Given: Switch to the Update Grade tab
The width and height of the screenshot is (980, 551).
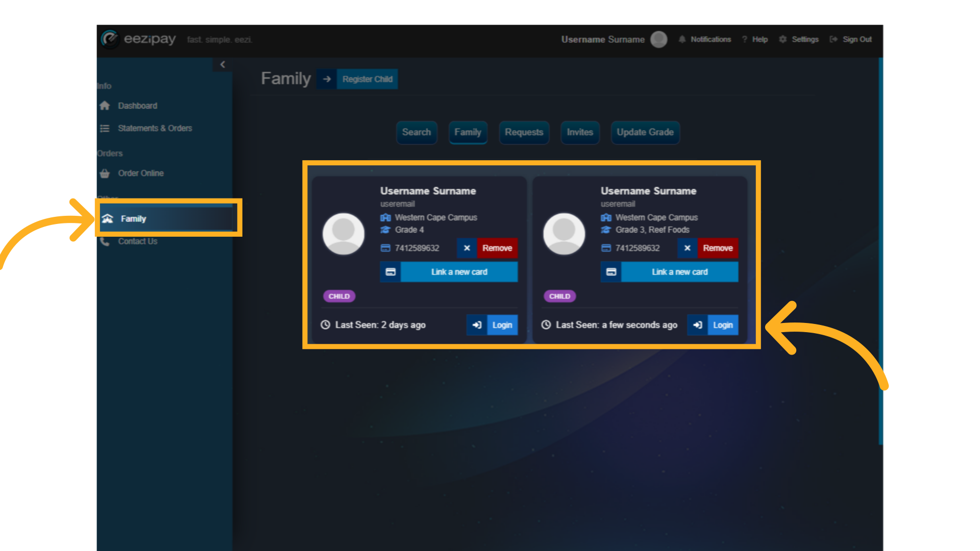Looking at the screenshot, I should [x=645, y=132].
